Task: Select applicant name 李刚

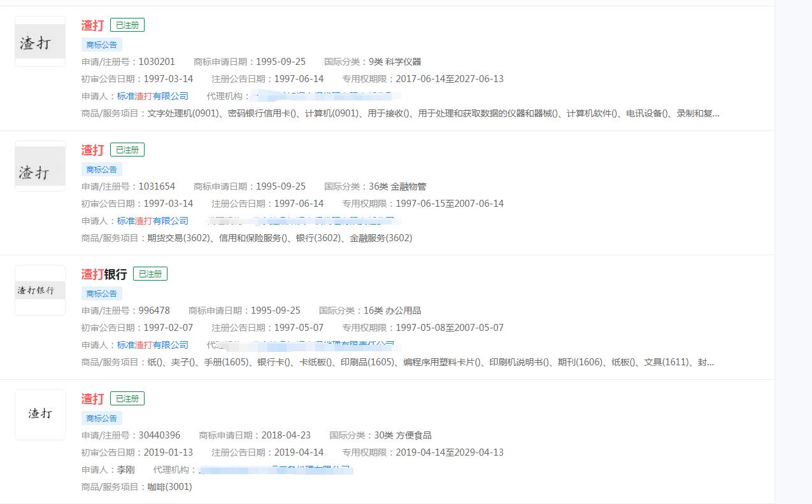Action: pyautogui.click(x=126, y=470)
